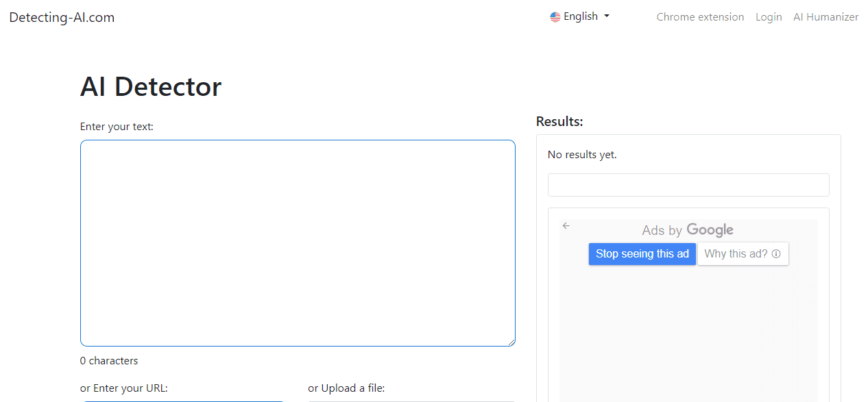The width and height of the screenshot is (868, 402).
Task: Click the Detecting-AI.com logo
Action: click(x=62, y=17)
